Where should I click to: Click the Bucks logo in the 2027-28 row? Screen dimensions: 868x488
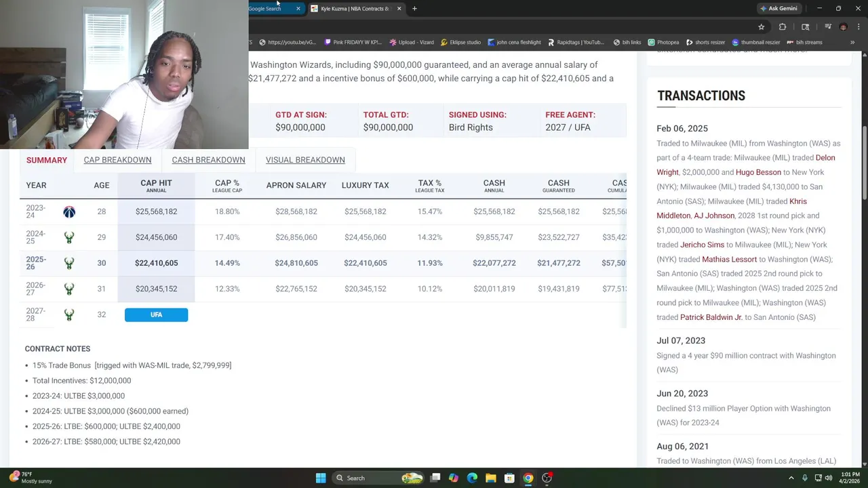pos(69,314)
